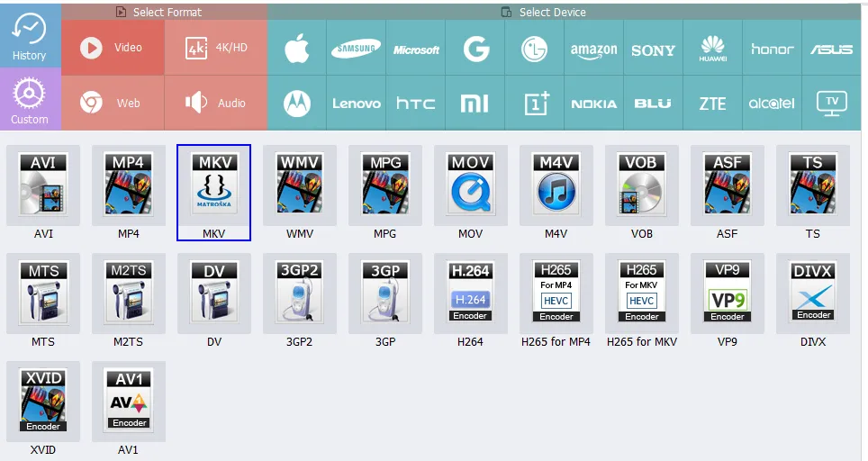Select the Web format category
The image size is (868, 461).
[113, 103]
